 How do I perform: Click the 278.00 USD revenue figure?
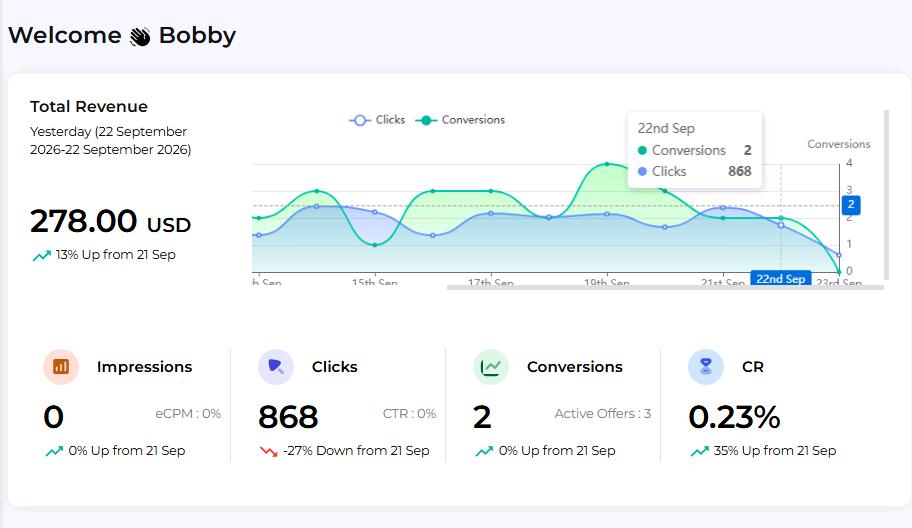pos(111,222)
